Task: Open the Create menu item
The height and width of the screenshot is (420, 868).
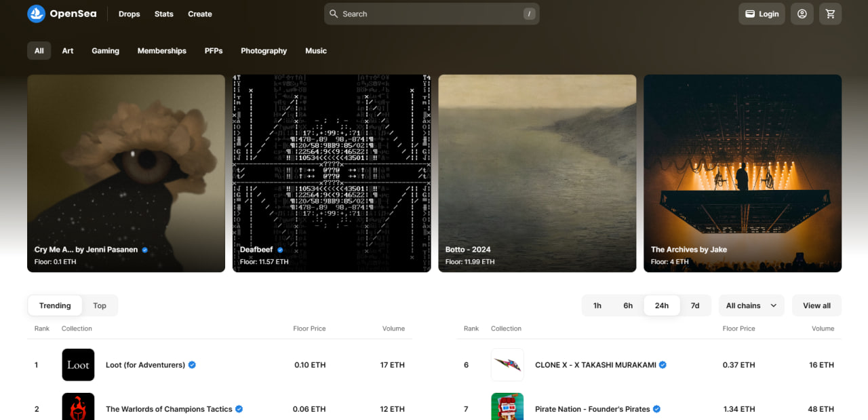Action: pyautogui.click(x=200, y=14)
